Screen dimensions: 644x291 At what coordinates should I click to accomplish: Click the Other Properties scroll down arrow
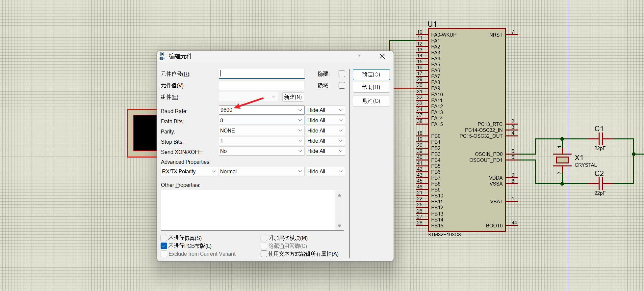click(339, 226)
